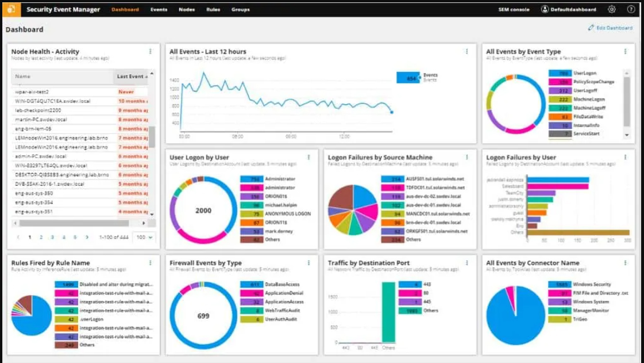Click the Edit Dashboard link
The width and height of the screenshot is (644, 363).
(614, 28)
